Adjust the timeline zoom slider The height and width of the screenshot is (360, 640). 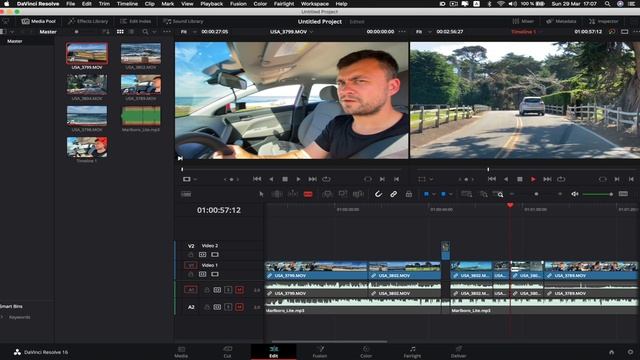pos(536,194)
